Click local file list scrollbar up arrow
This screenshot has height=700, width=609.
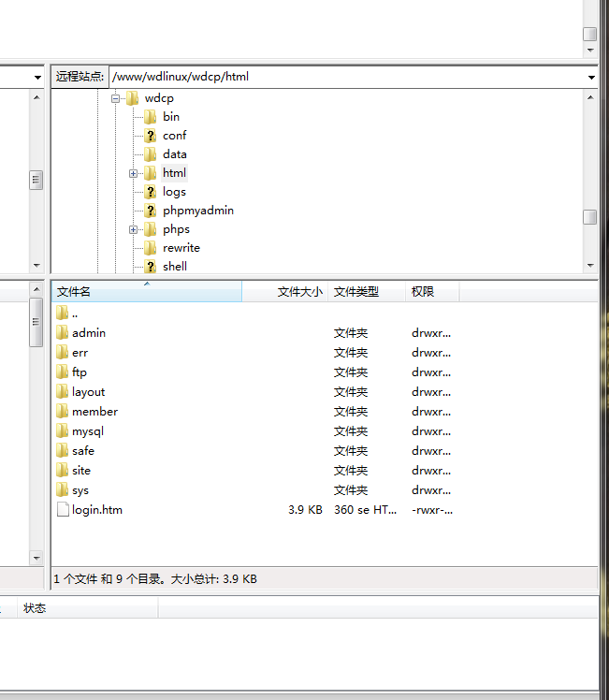point(36,289)
